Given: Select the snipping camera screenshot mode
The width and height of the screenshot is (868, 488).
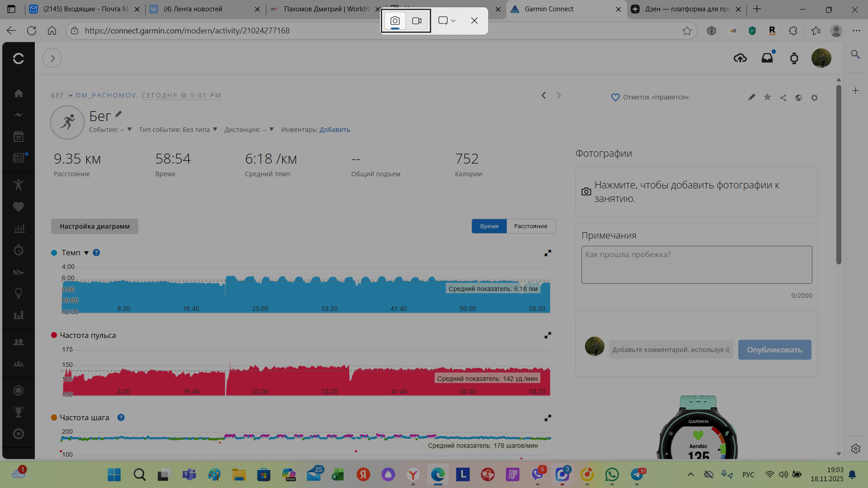Looking at the screenshot, I should coord(395,20).
